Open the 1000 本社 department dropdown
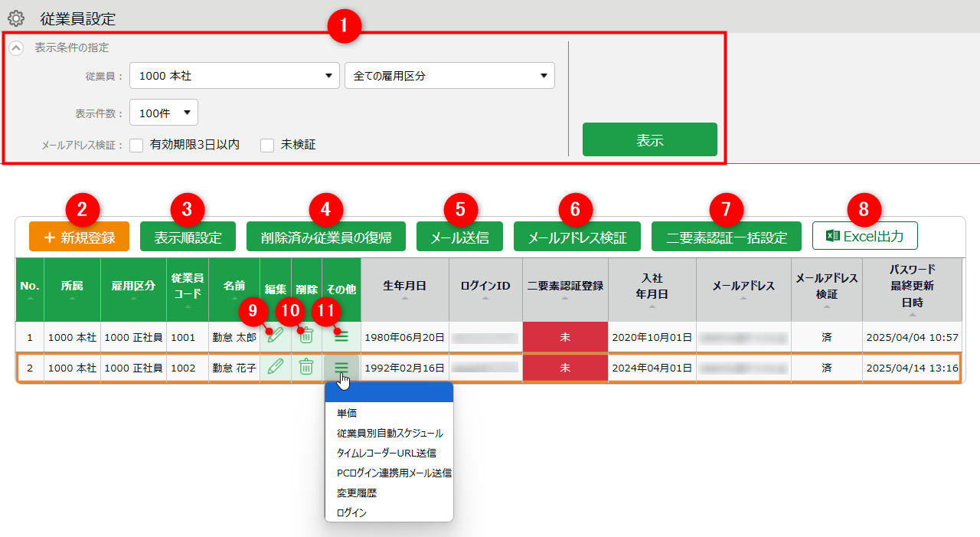This screenshot has height=537, width=980. [x=234, y=76]
